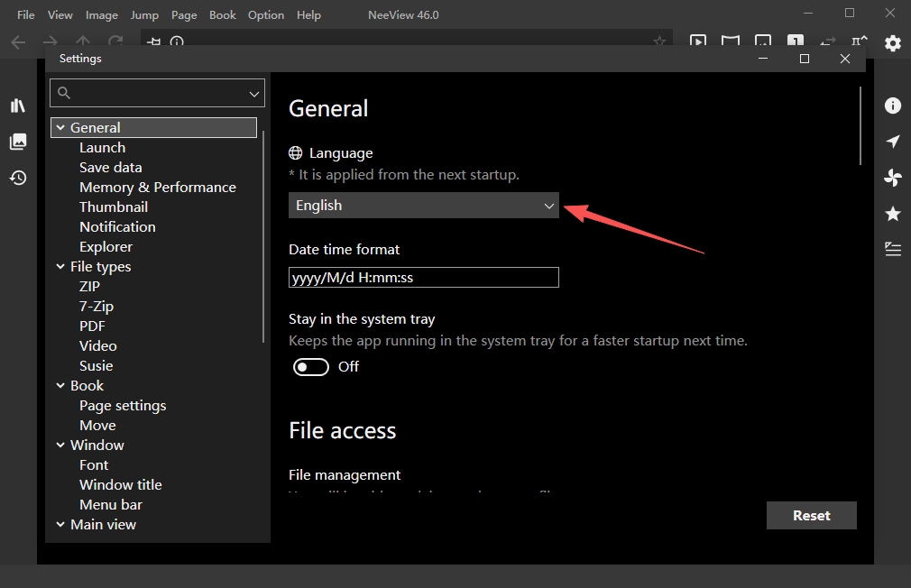Select Save data in the settings tree
911x588 pixels.
[110, 168]
